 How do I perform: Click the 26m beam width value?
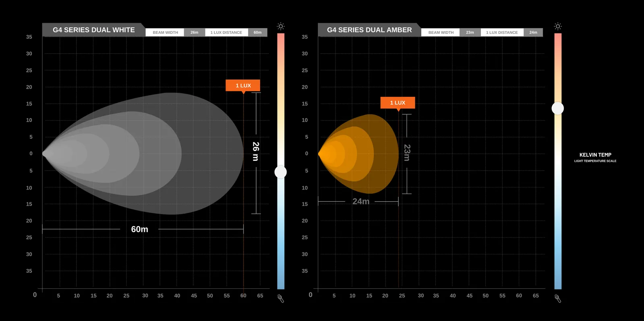195,33
